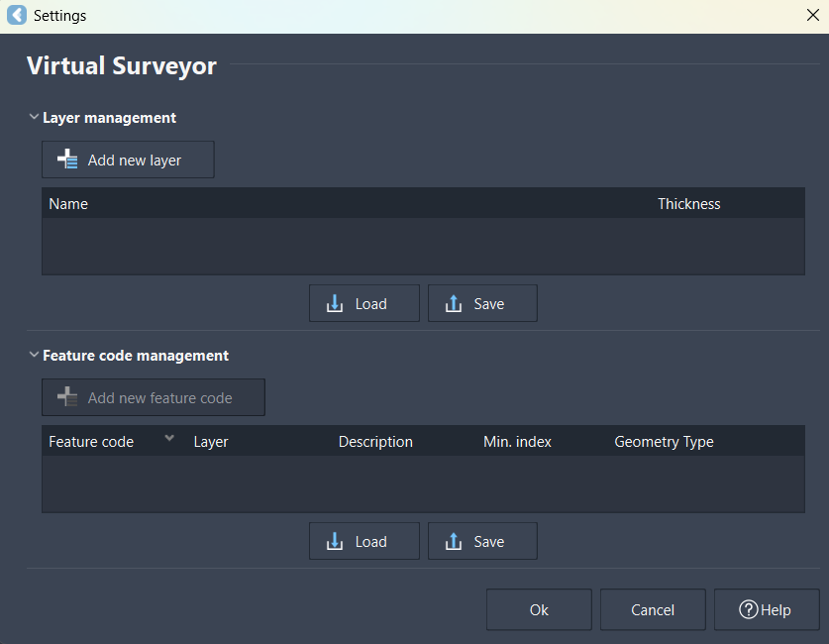
Task: Click the Layer column header
Action: coord(211,442)
